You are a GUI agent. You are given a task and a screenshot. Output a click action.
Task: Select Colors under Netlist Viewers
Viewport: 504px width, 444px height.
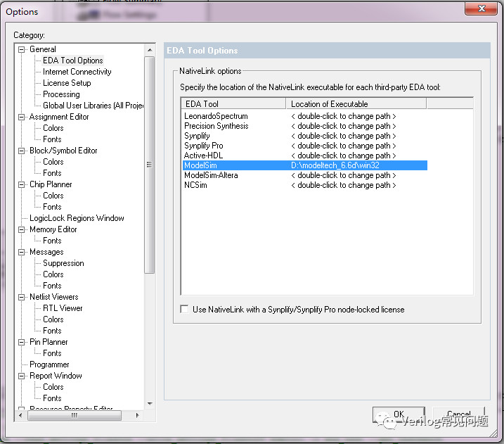[53, 319]
